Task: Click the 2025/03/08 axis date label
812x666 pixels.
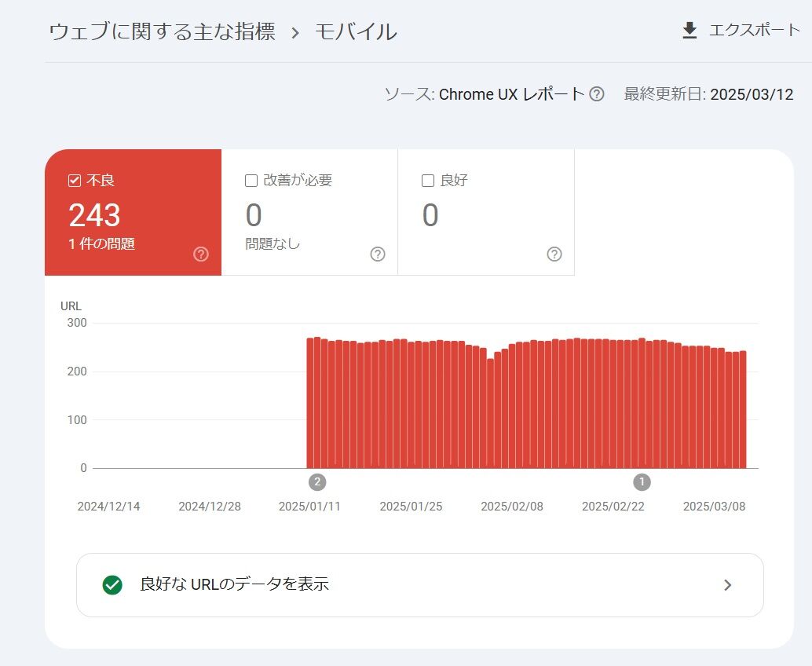Action: click(714, 507)
